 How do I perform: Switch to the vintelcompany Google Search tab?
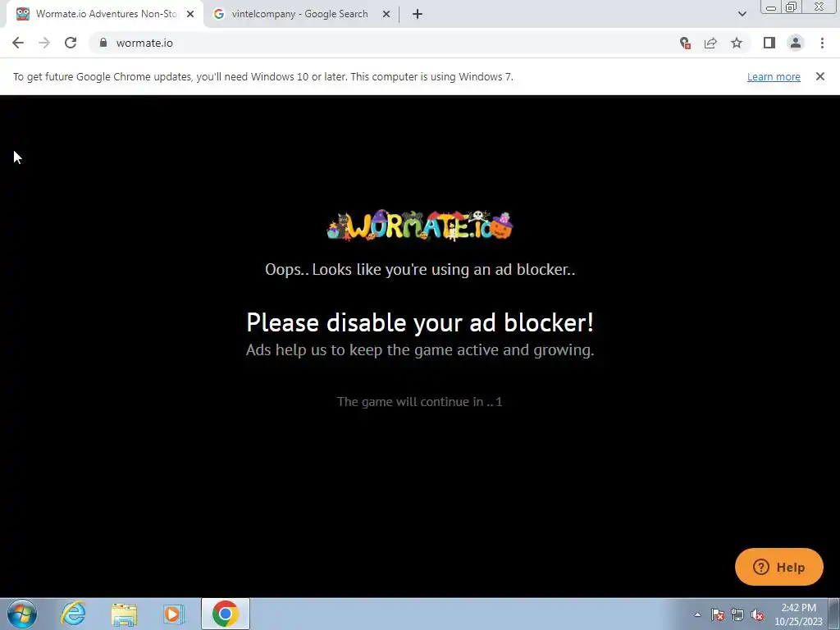tap(300, 14)
